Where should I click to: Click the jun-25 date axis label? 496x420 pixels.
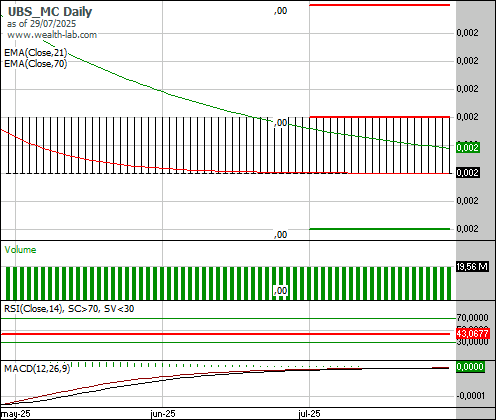[x=163, y=414]
